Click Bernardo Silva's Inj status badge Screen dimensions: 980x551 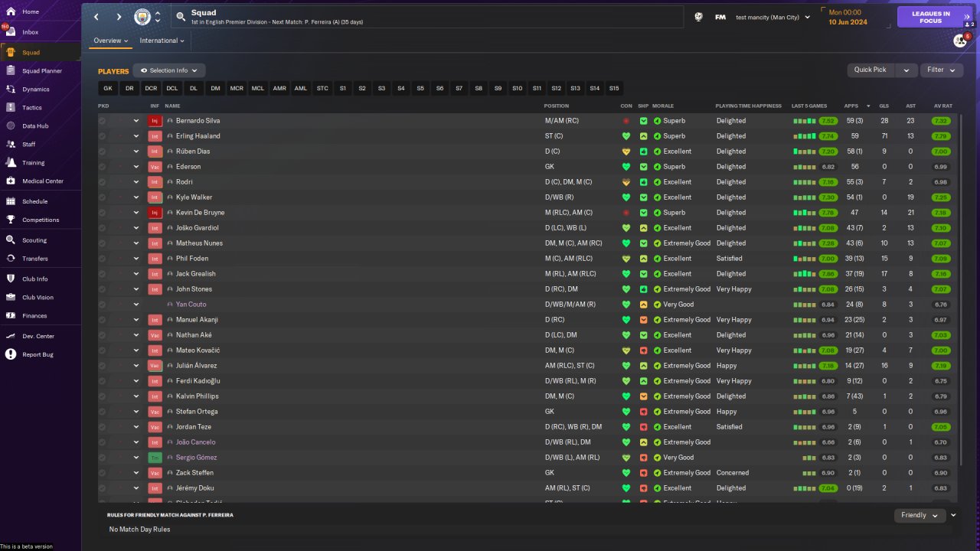tap(155, 121)
